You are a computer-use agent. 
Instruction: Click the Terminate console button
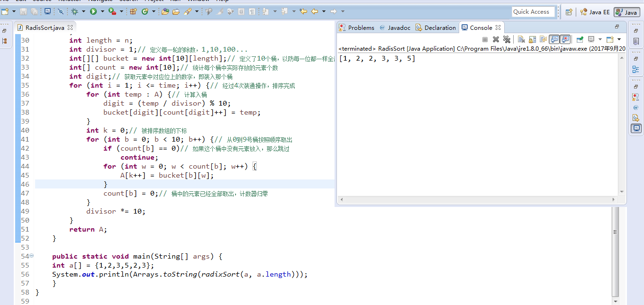485,39
